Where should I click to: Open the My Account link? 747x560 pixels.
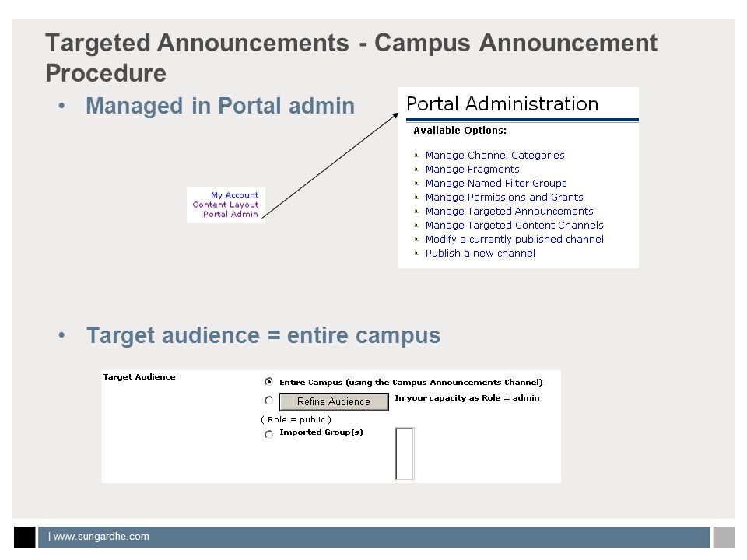coord(234,195)
